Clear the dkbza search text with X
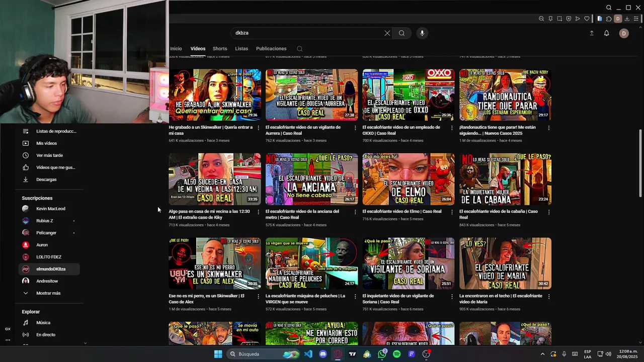This screenshot has width=644, height=362. 387,33
